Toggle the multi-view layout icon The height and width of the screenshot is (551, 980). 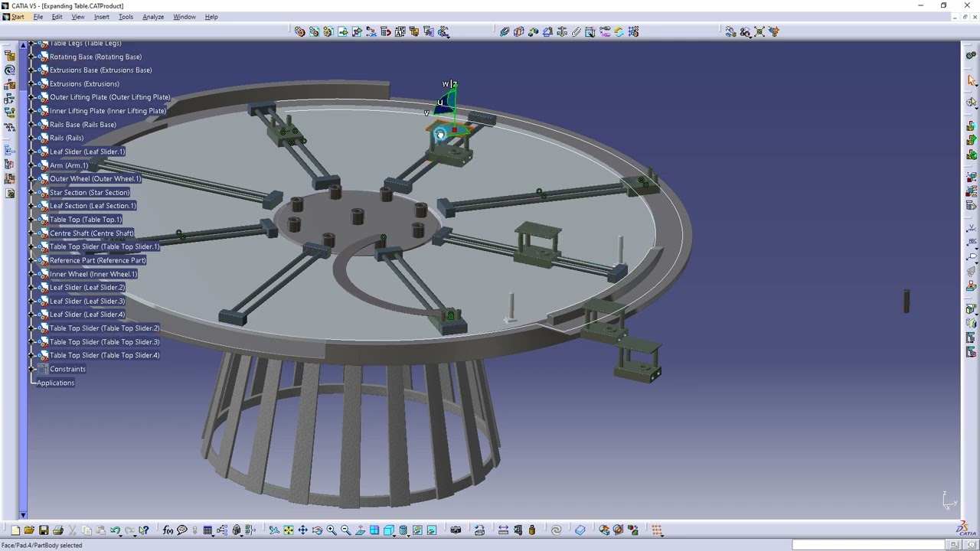(374, 530)
